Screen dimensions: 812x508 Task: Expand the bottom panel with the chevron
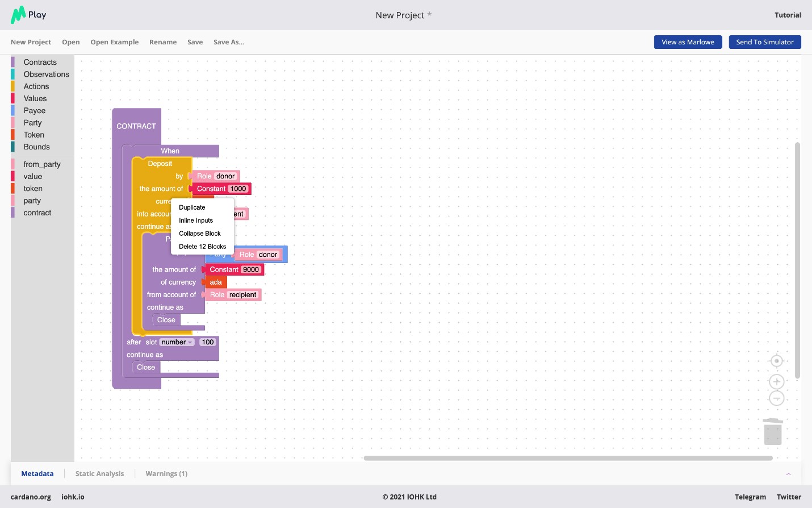[x=788, y=474]
